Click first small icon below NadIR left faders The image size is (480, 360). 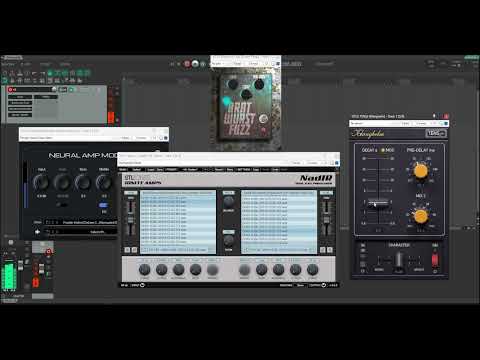[127, 250]
